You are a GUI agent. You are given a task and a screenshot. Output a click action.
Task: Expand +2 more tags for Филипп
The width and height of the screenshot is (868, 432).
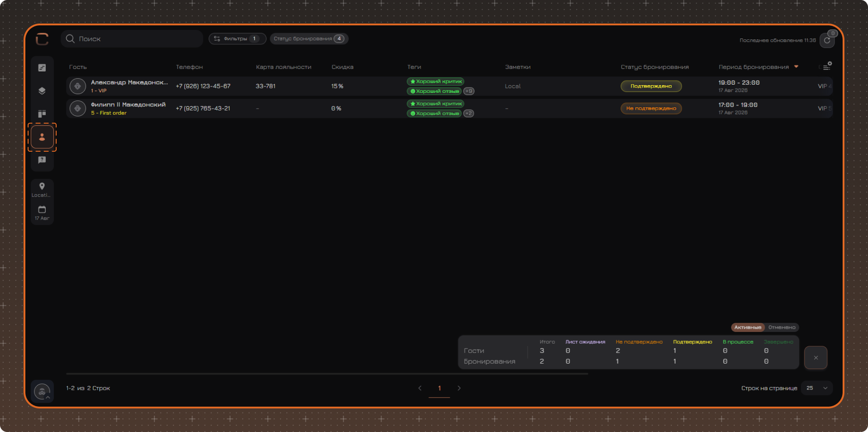(469, 113)
